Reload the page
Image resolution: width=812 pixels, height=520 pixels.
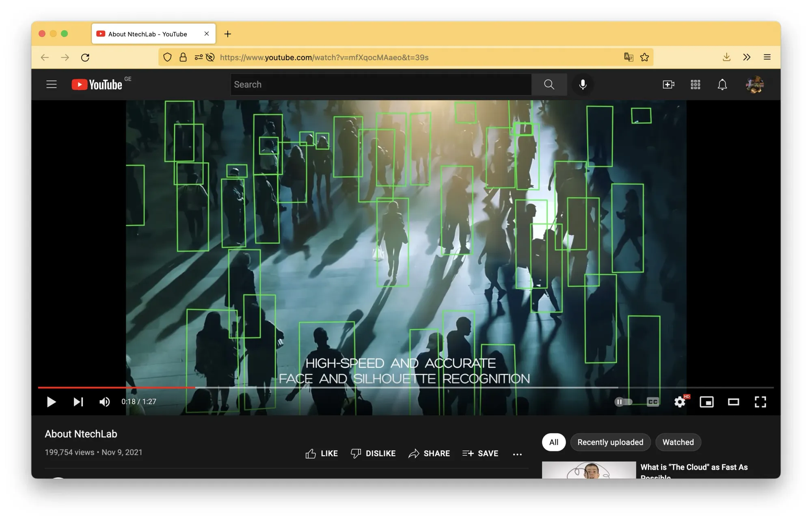tap(85, 57)
